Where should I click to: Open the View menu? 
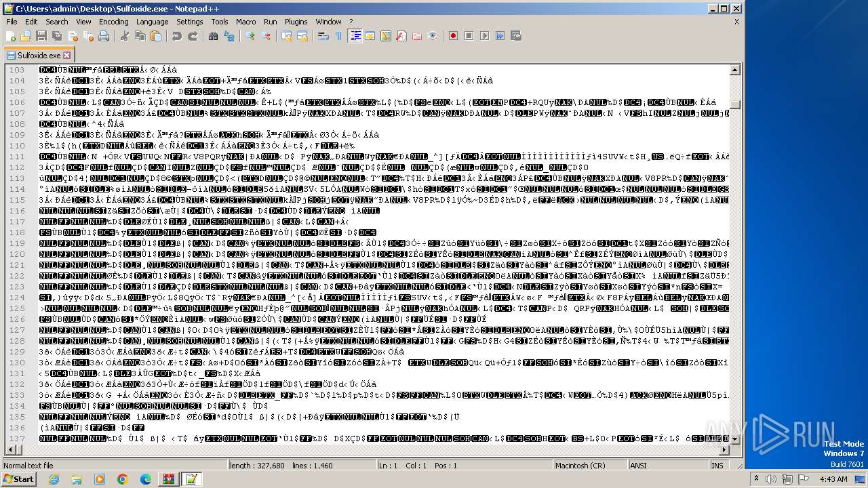tap(83, 22)
